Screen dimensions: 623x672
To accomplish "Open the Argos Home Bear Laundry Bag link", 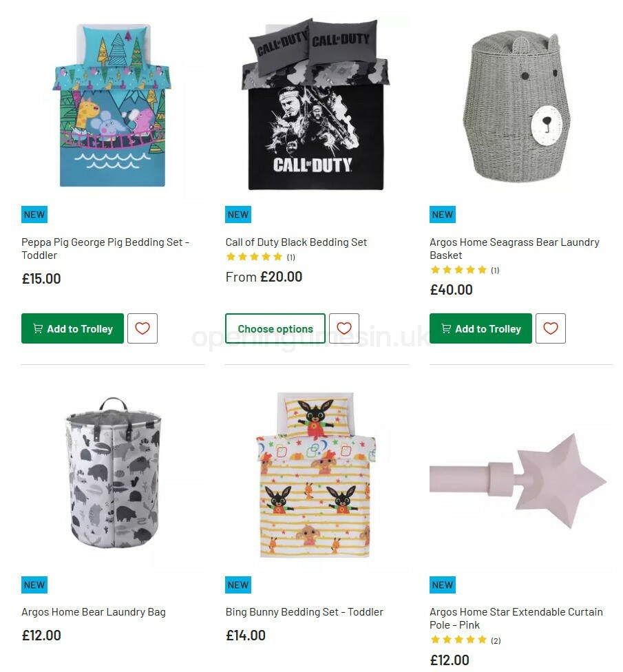I will tap(93, 611).
